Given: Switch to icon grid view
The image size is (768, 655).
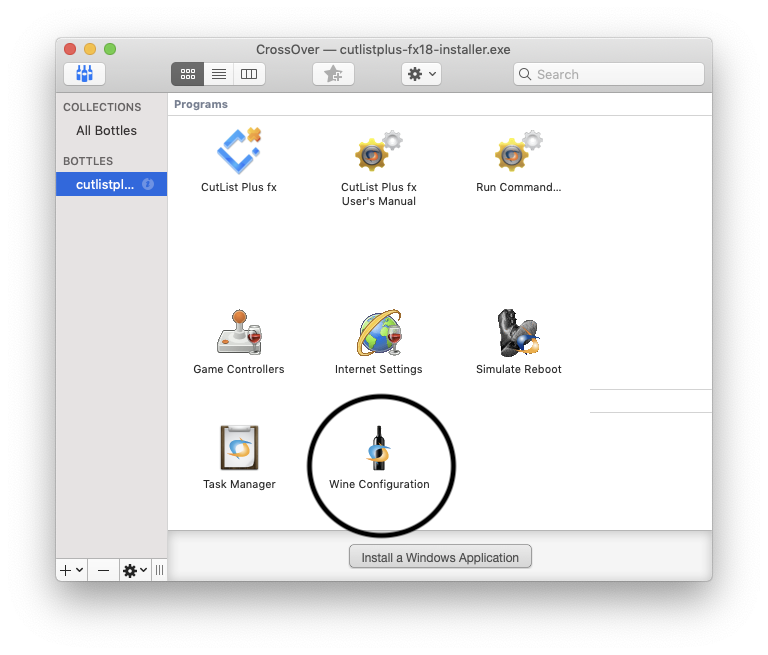Looking at the screenshot, I should click(188, 74).
